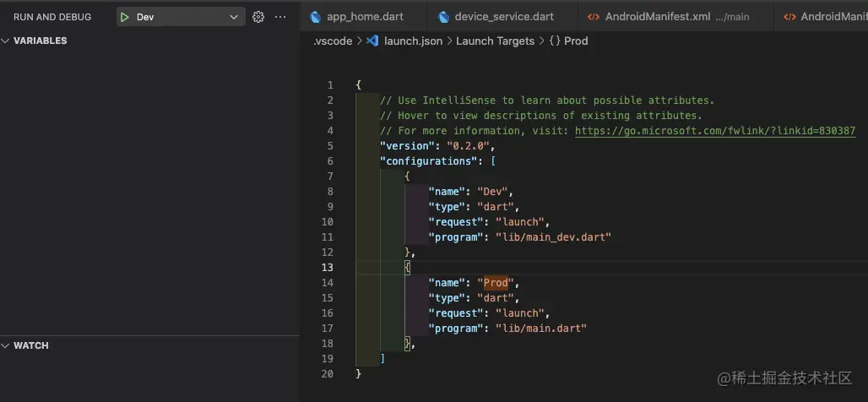Click the XML icon on AndroidManifest.xml main tab
Screen dimensions: 868x402
pyautogui.click(x=594, y=17)
